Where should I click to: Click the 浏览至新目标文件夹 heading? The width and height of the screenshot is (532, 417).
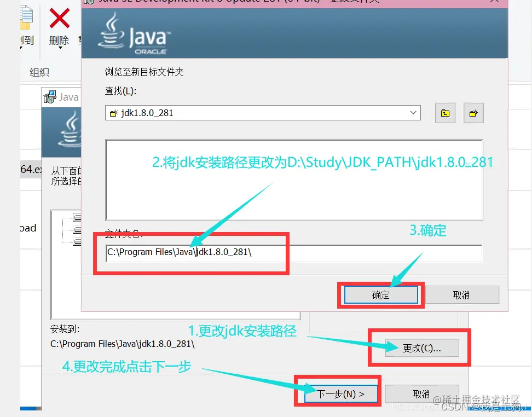coord(144,72)
